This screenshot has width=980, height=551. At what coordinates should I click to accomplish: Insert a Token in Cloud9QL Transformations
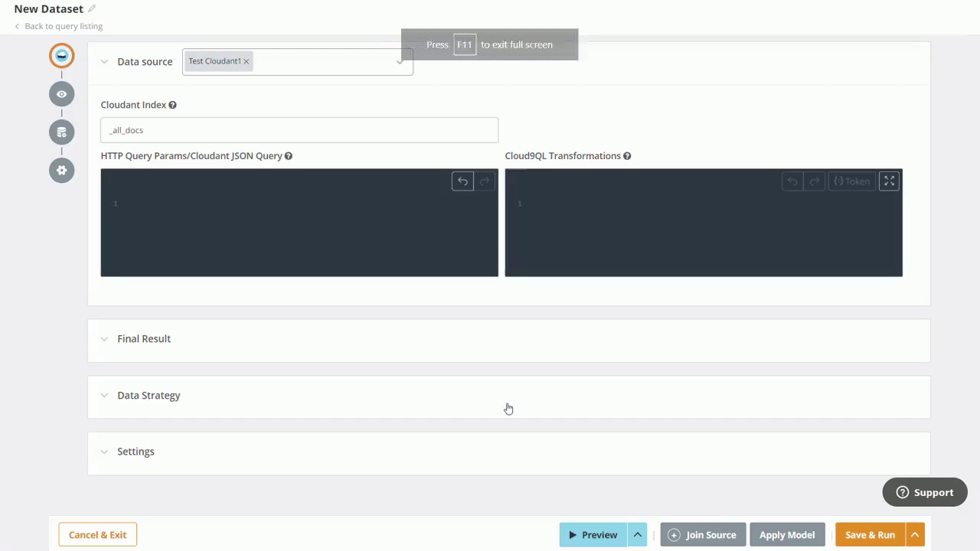point(852,181)
